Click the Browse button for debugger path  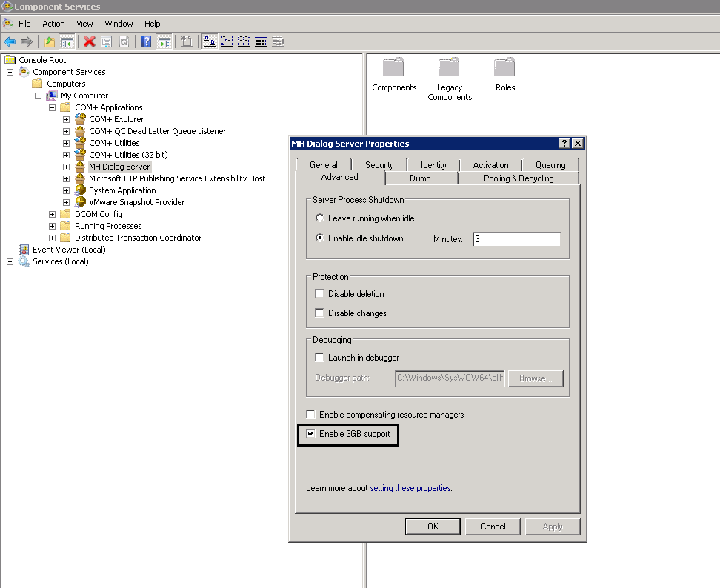point(536,378)
